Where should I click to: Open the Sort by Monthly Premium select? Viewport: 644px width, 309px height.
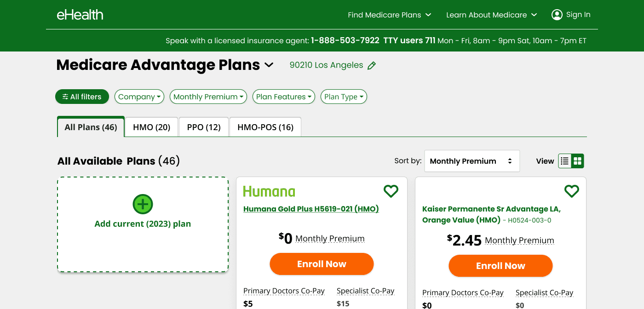pos(472,161)
